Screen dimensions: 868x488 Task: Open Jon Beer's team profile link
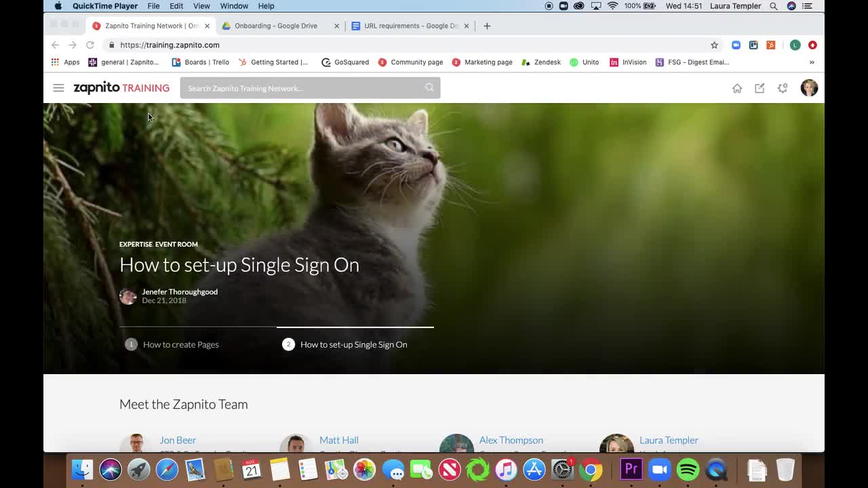[x=178, y=440]
